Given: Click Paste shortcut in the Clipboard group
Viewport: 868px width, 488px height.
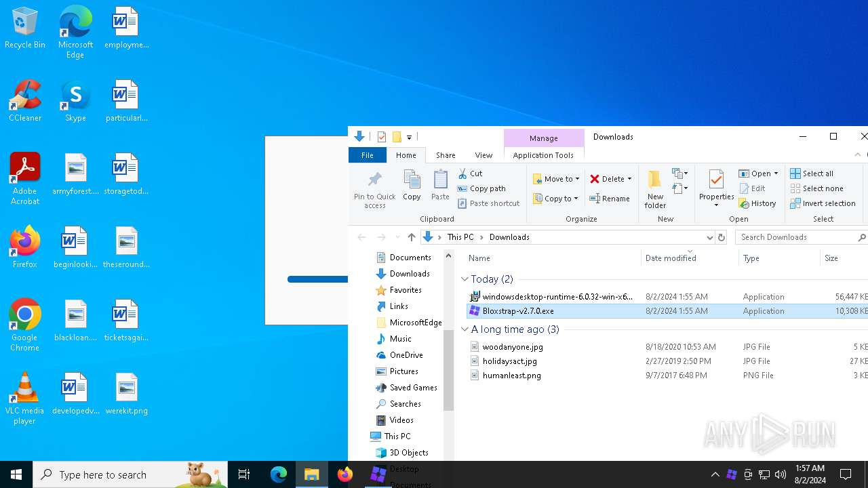Looking at the screenshot, I should (489, 203).
